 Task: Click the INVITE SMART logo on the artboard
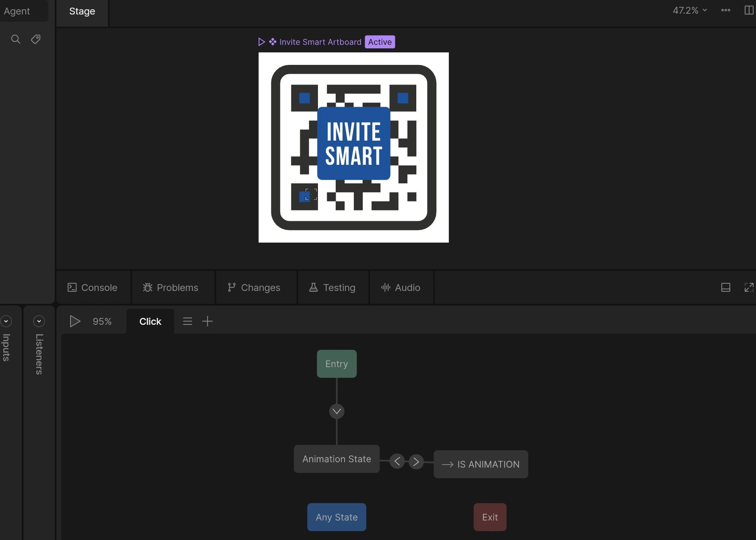pos(354,143)
